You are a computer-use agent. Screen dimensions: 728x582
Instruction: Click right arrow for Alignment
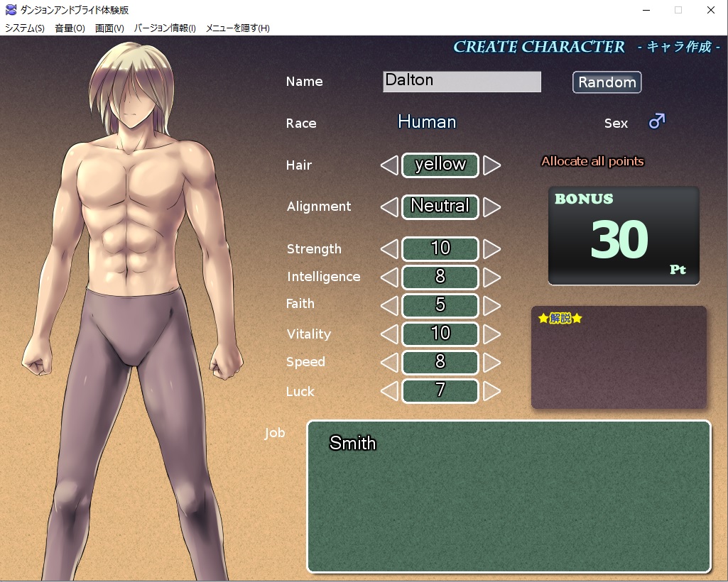491,207
